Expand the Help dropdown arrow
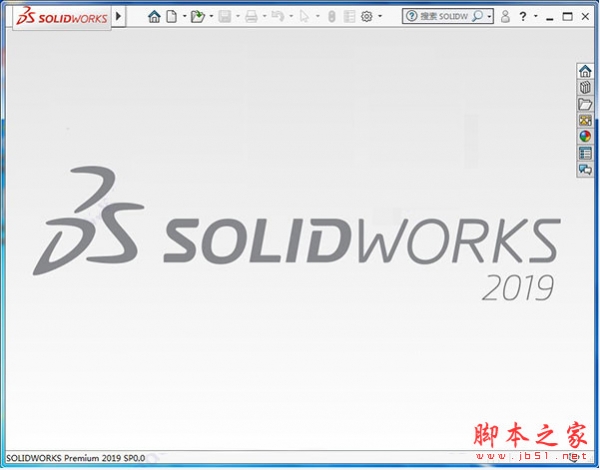600x470 pixels. tap(536, 16)
